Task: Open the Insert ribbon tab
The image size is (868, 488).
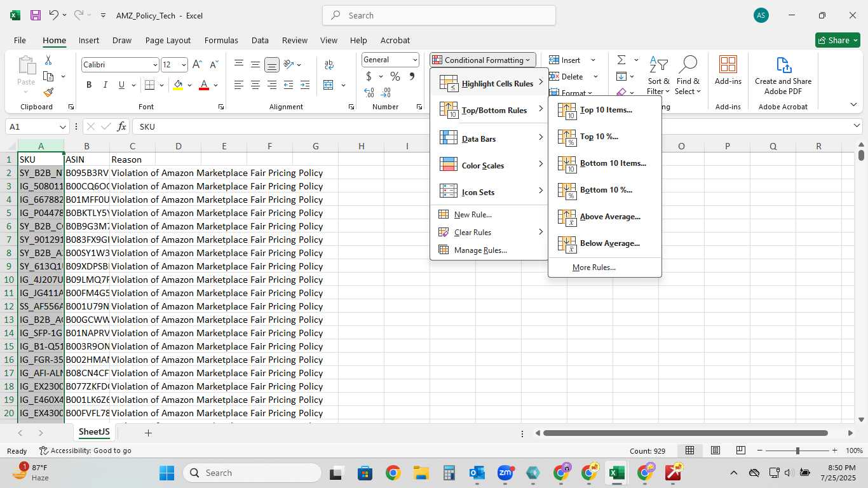Action: tap(89, 40)
